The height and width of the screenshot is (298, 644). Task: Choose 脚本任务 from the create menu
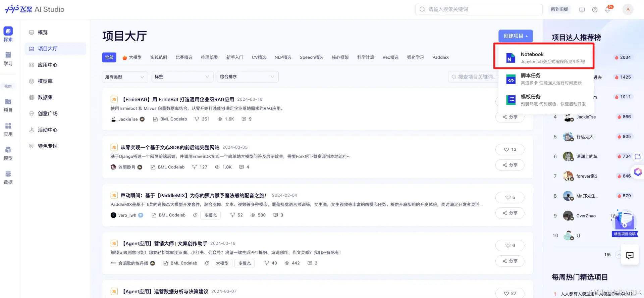546,79
